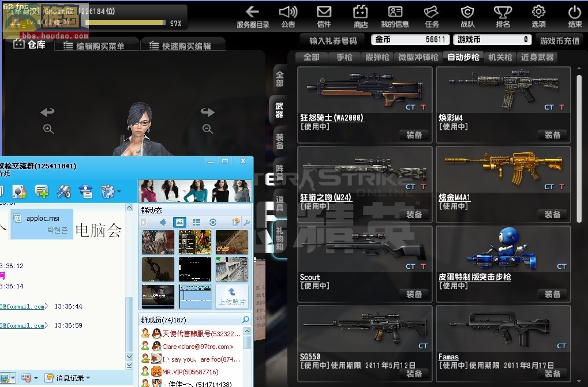Open 编辑购买菜单 buy menu editor
Screen dimensions: 588x387
point(97,46)
